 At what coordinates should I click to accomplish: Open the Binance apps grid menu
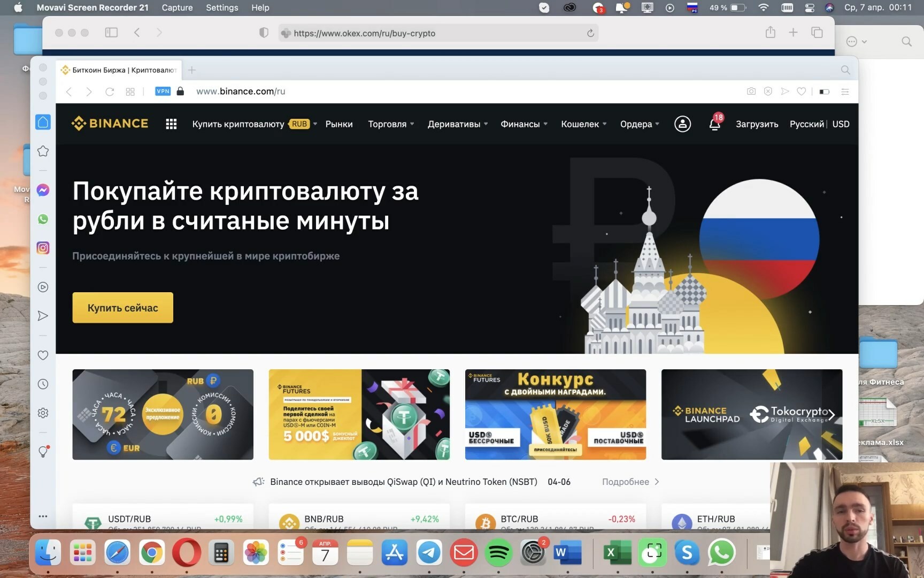[171, 124]
